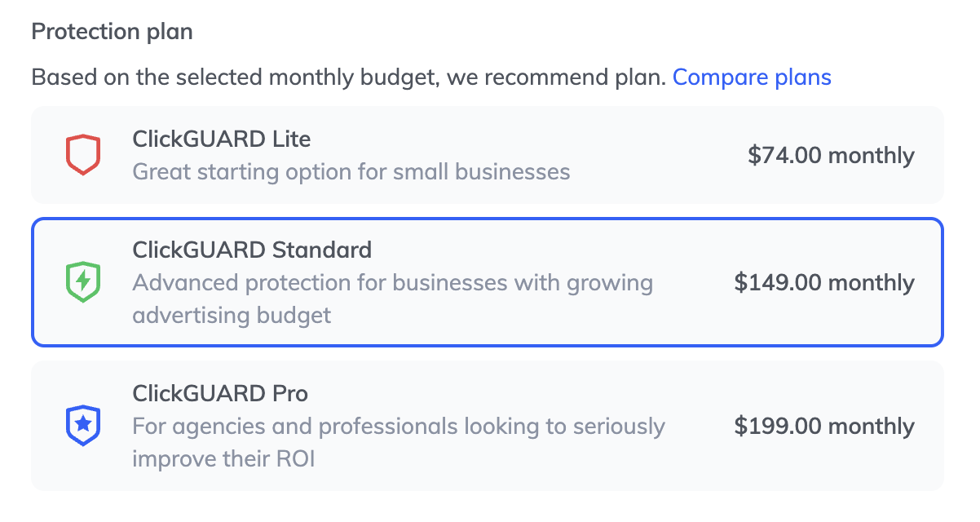Select the ClickGUARD Lite plan card
This screenshot has width=980, height=522.
click(488, 155)
